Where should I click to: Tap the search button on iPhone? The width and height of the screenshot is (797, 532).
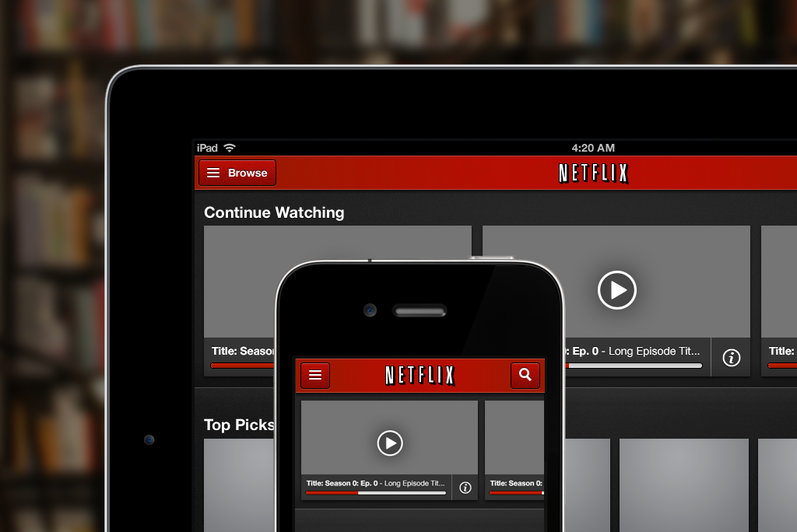(x=525, y=375)
